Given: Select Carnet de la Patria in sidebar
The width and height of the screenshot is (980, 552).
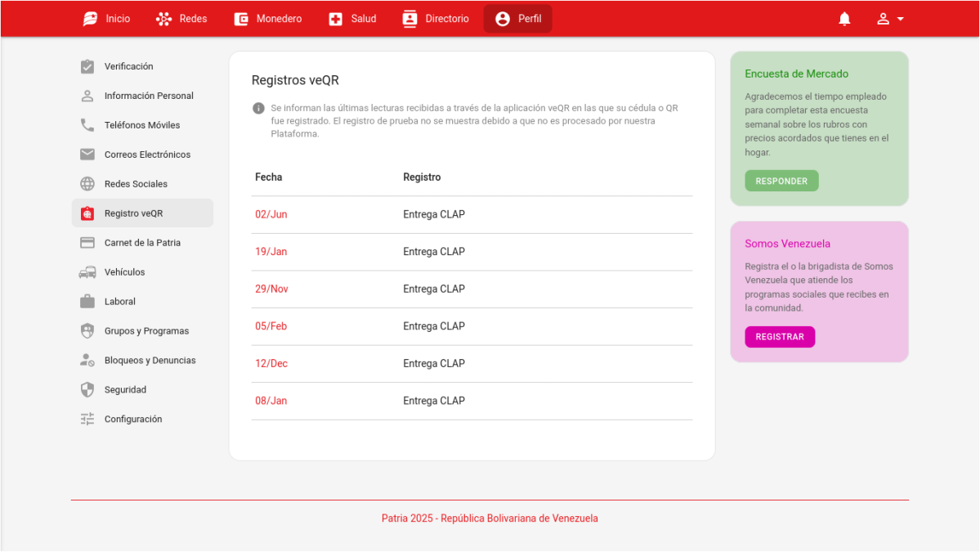Looking at the screenshot, I should click(142, 243).
